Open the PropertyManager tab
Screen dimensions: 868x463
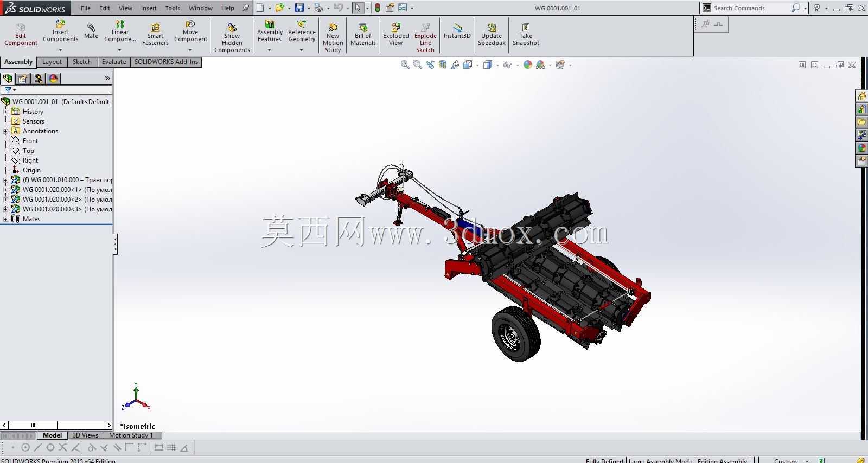point(23,79)
